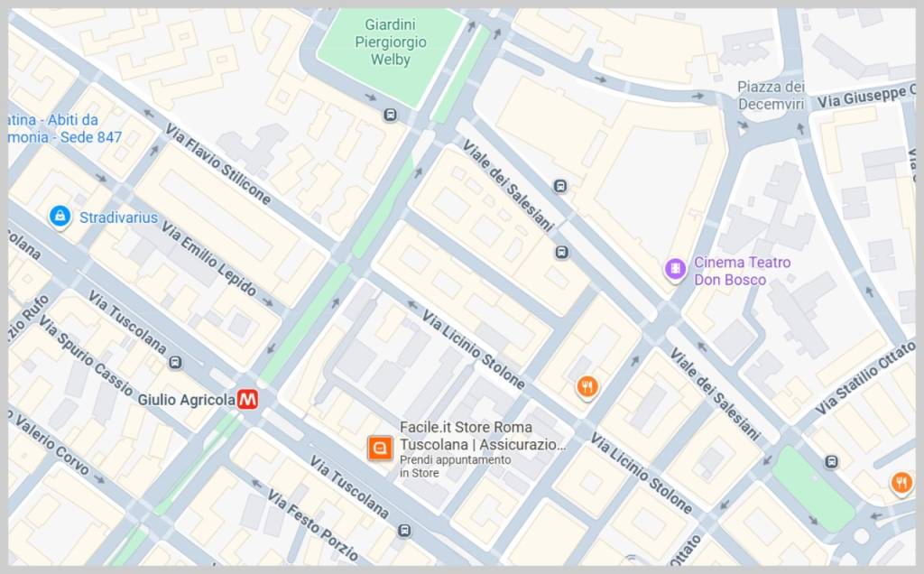Click the Piazza dei Decemviri label

tap(771, 96)
